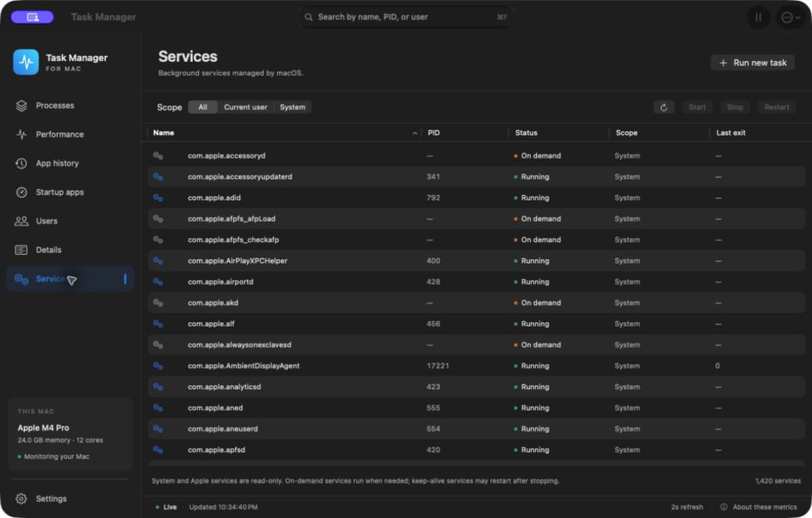This screenshot has height=518, width=812.
Task: Click Running status of com.apple.alf
Action: (531, 324)
